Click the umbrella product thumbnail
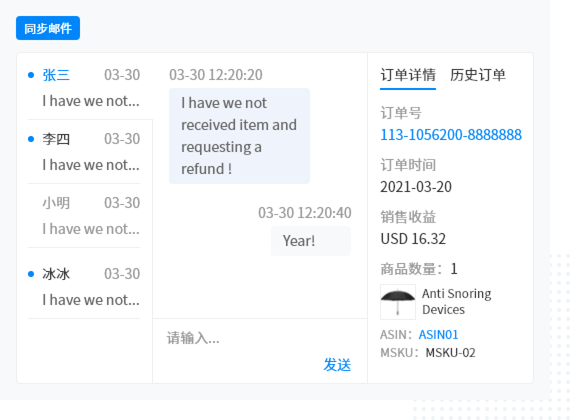This screenshot has width=570, height=420. [398, 302]
